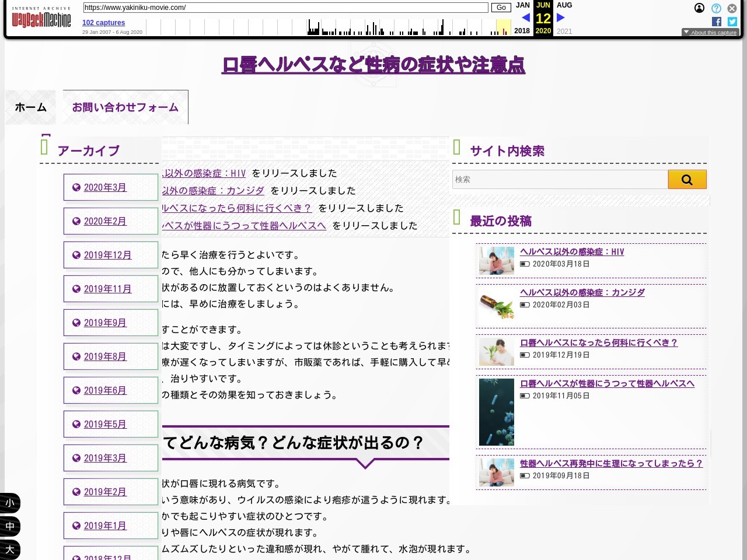Viewport: 747px width, 560px height.
Task: Open the Wayback Machine help icon
Action: 716,8
